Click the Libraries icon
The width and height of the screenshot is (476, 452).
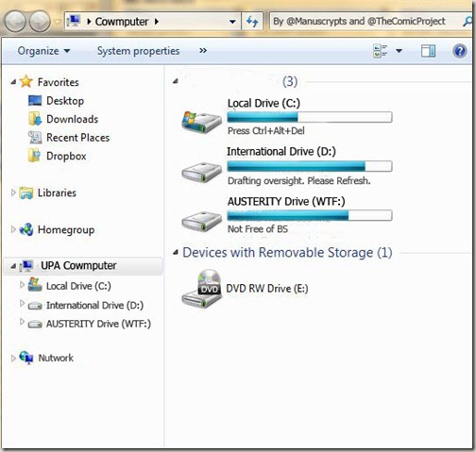[x=26, y=193]
